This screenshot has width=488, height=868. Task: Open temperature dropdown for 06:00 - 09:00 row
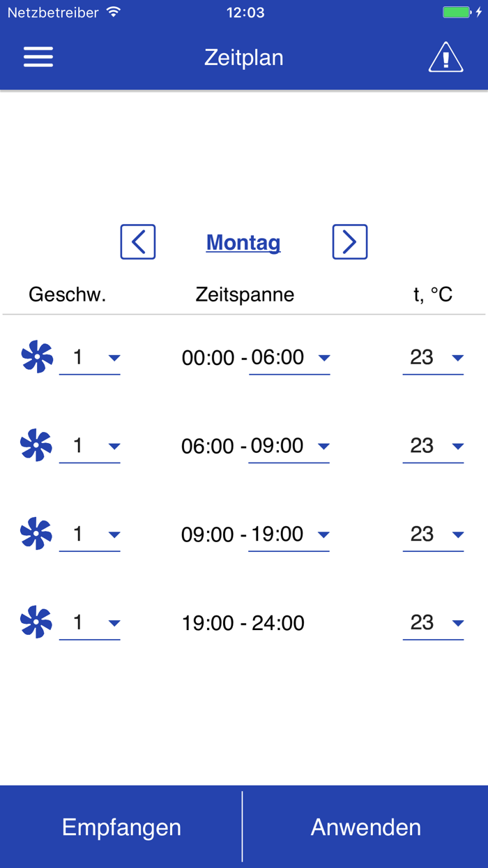(x=433, y=447)
